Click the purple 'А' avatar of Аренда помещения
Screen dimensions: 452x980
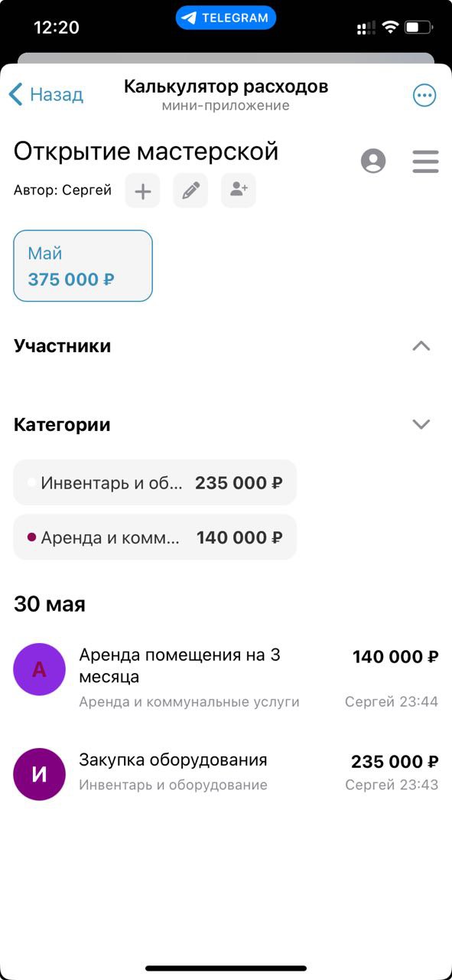[x=40, y=668]
